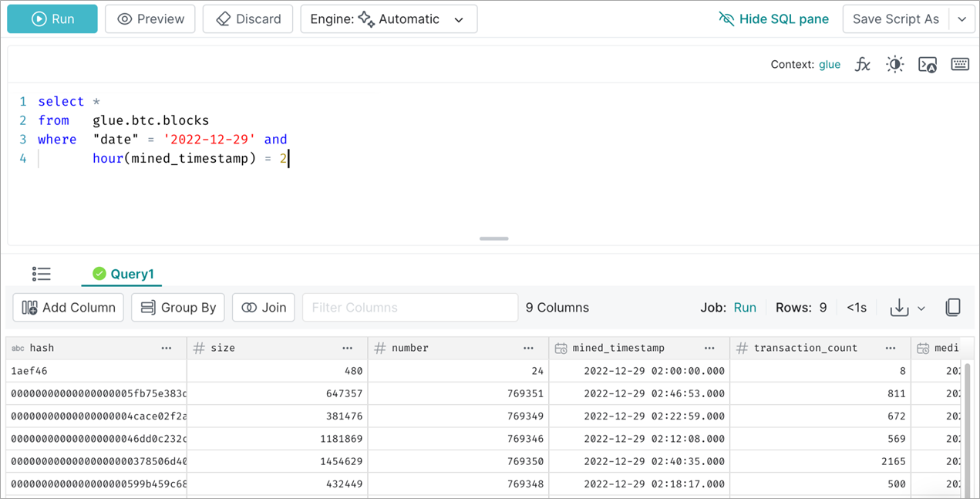Open the fx functions panel
This screenshot has height=499, width=980.
click(863, 65)
